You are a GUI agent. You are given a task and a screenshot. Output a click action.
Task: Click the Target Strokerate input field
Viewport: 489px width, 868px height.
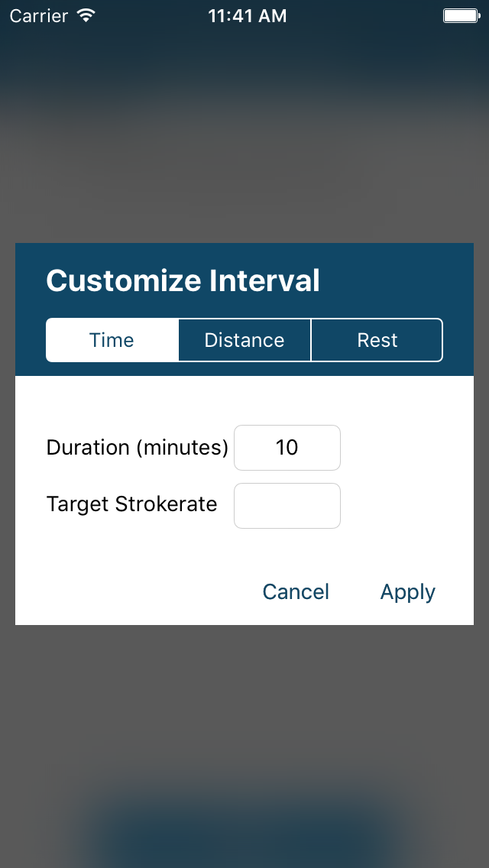pos(287,506)
